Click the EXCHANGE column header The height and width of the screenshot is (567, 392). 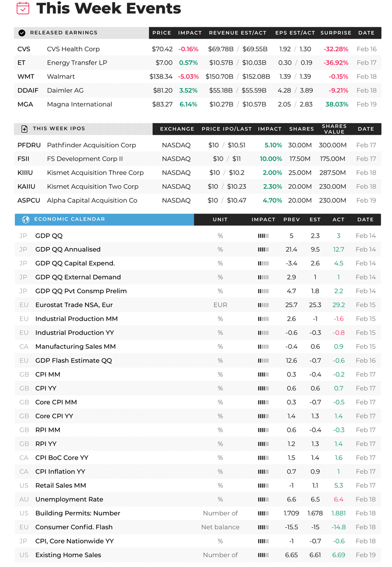pos(177,129)
